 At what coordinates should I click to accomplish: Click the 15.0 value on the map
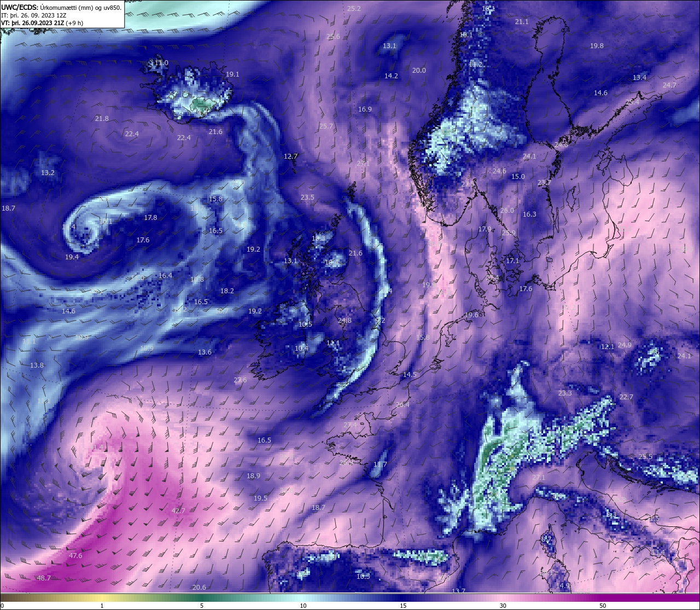[518, 176]
